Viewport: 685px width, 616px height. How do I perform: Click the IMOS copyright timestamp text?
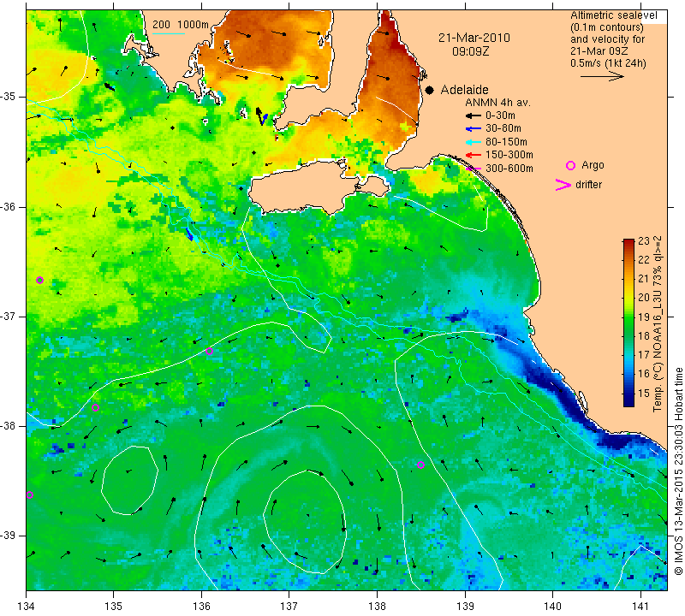(x=678, y=471)
